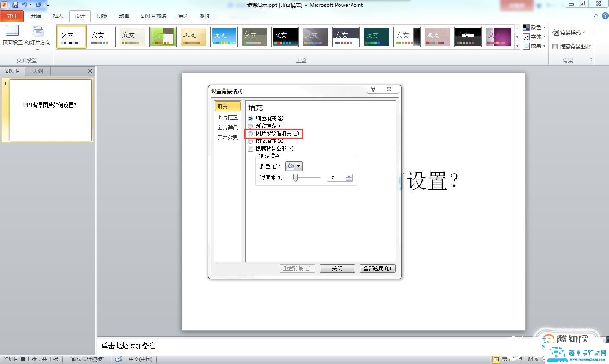Click the Save icon in quick access toolbar
The height and width of the screenshot is (364, 609).
coord(16,4)
